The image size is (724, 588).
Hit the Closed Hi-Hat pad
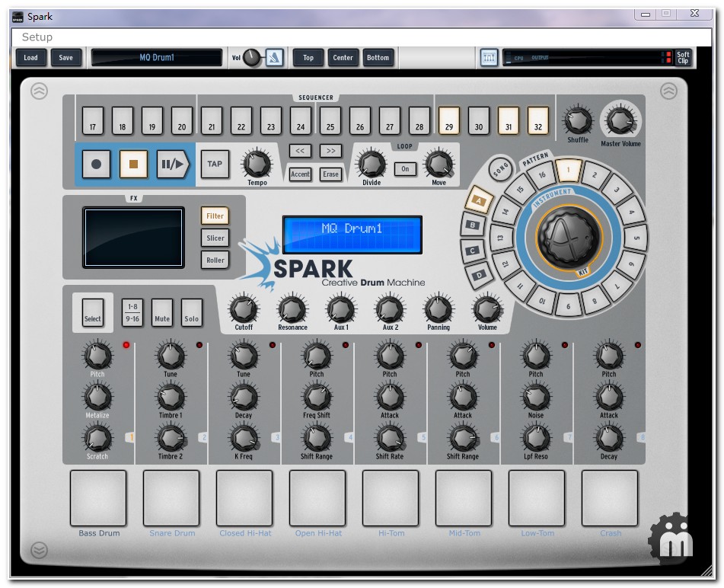[x=244, y=498]
